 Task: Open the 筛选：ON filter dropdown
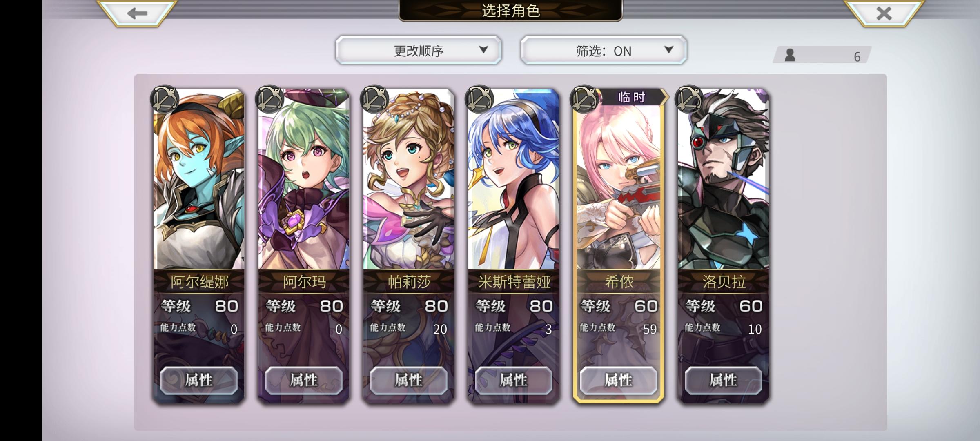point(604,50)
